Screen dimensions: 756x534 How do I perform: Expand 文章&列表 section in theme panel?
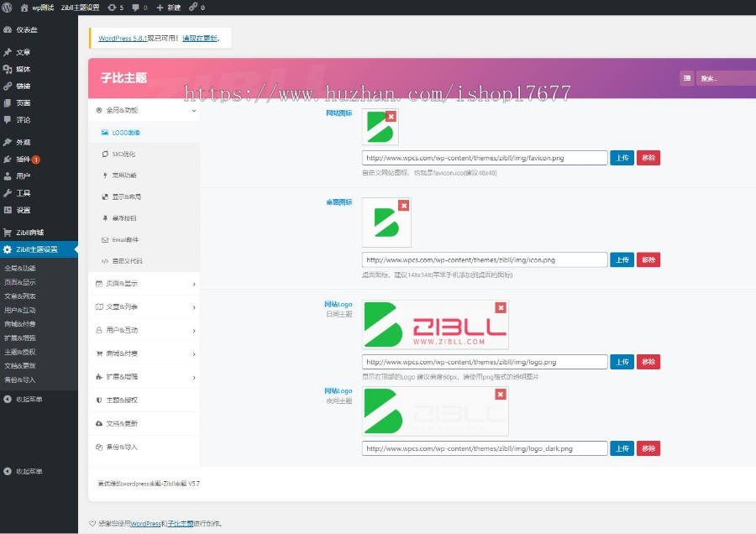144,306
